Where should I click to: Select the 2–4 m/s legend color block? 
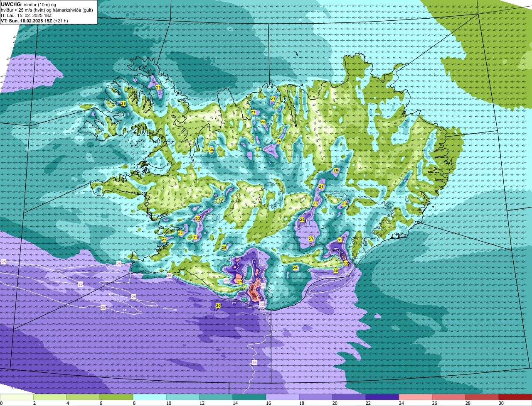click(x=50, y=397)
